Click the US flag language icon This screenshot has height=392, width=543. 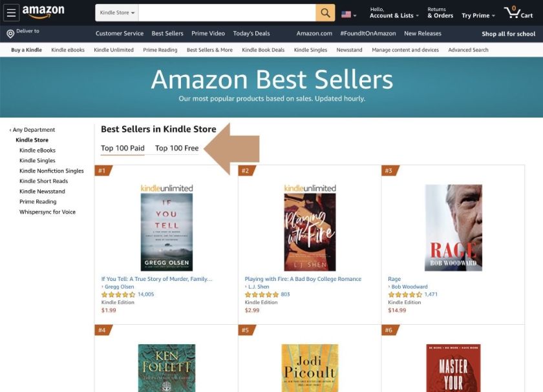point(347,12)
